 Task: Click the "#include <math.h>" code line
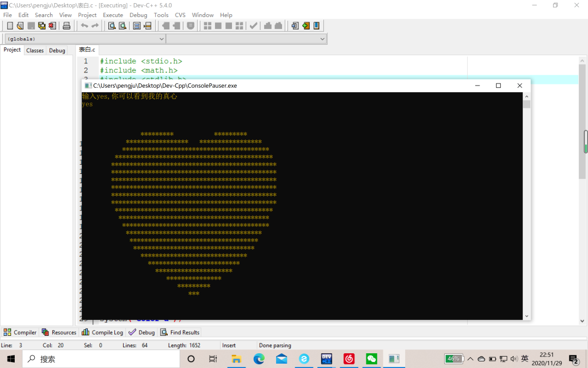point(139,70)
